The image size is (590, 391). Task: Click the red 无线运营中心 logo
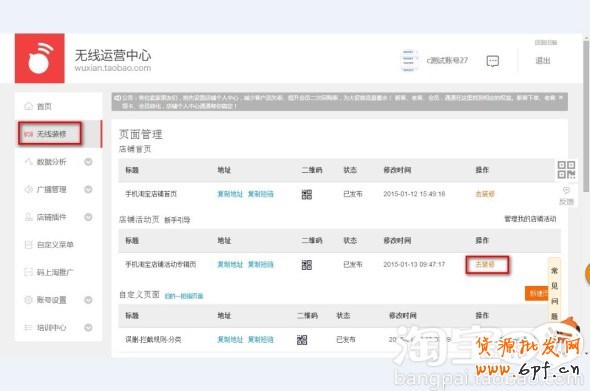pos(40,58)
